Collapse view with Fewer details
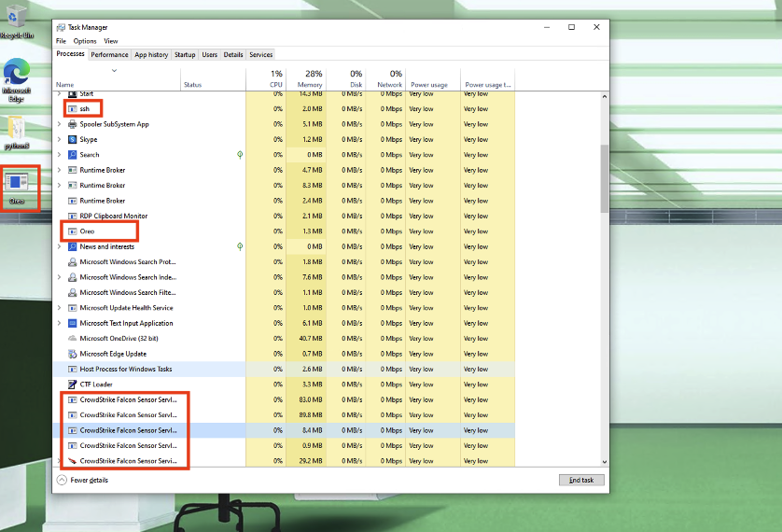782x532 pixels. click(x=82, y=480)
